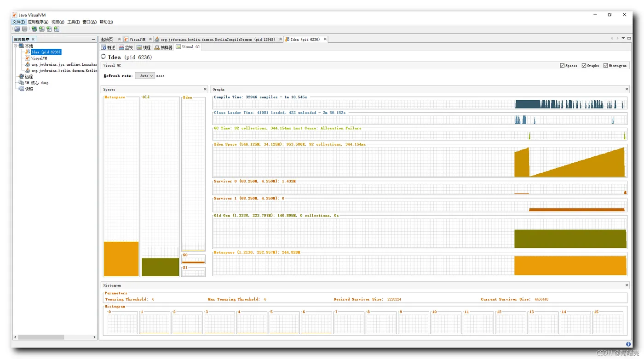The image size is (644, 359).
Task: Click the info icon in the status bar
Action: click(628, 344)
